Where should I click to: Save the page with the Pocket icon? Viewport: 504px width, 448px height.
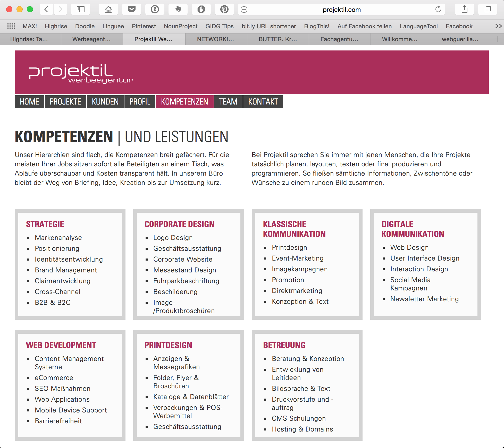coord(132,10)
